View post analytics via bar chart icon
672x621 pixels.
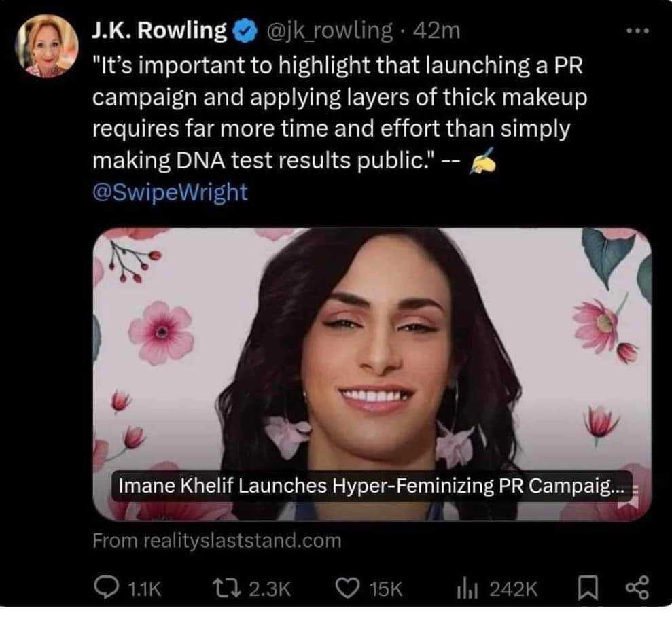click(x=467, y=586)
